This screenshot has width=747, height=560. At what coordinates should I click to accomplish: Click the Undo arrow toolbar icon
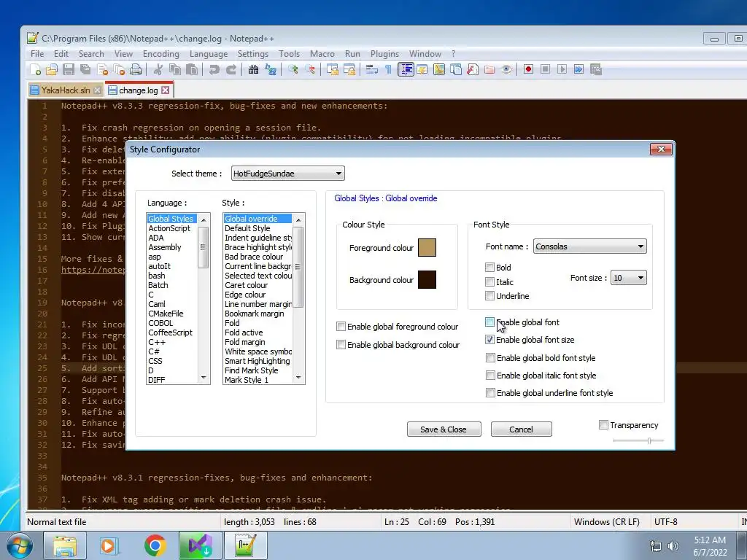pos(214,69)
